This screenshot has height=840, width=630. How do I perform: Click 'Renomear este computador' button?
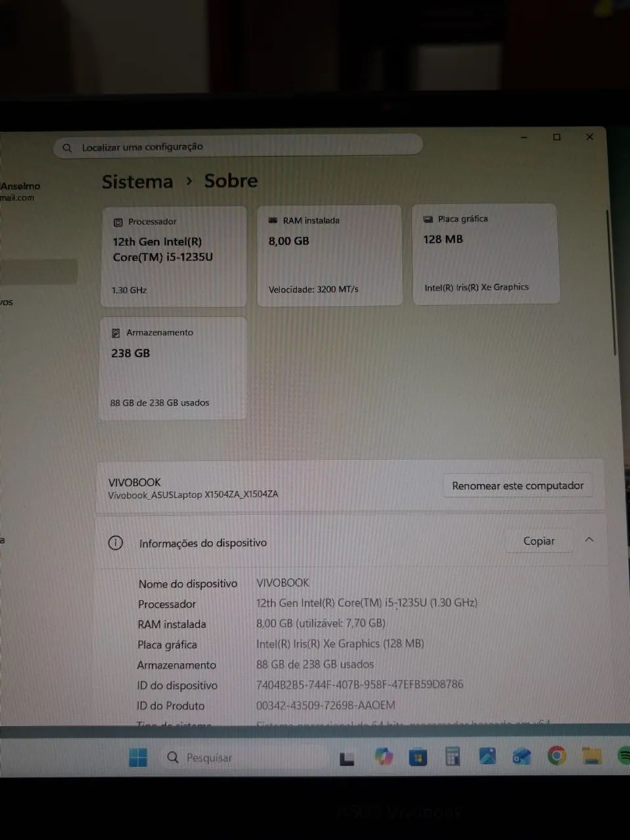click(518, 486)
